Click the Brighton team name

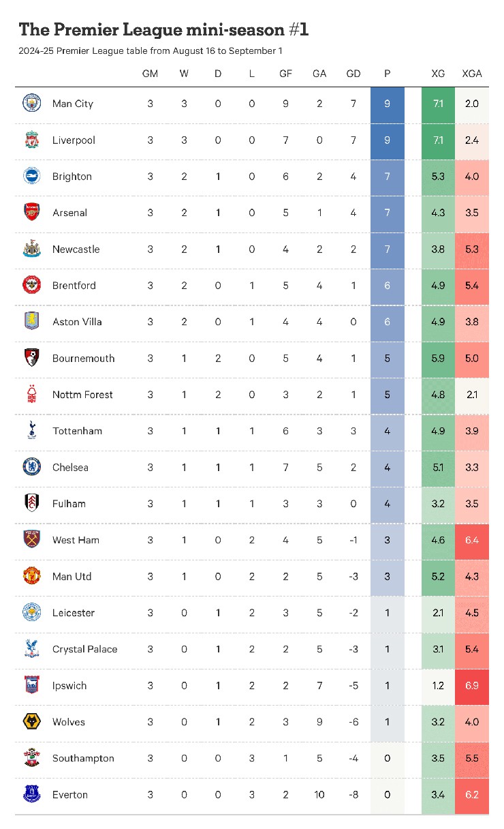click(72, 177)
